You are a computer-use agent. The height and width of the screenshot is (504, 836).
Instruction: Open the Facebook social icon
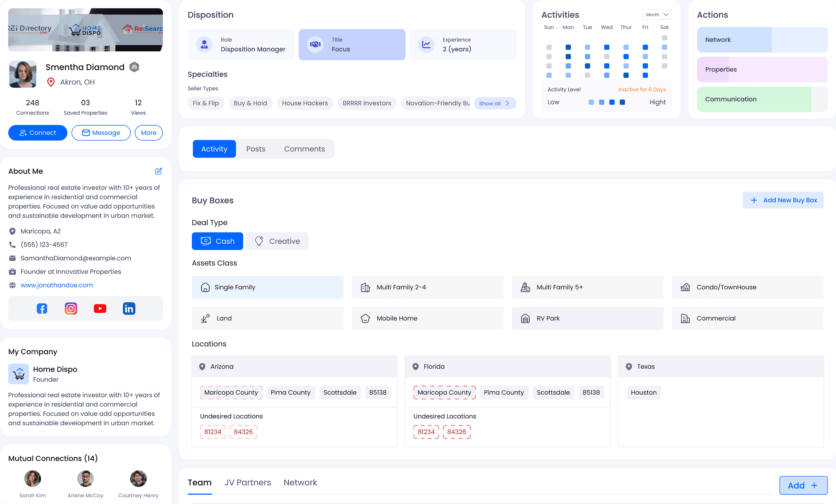[x=42, y=309]
